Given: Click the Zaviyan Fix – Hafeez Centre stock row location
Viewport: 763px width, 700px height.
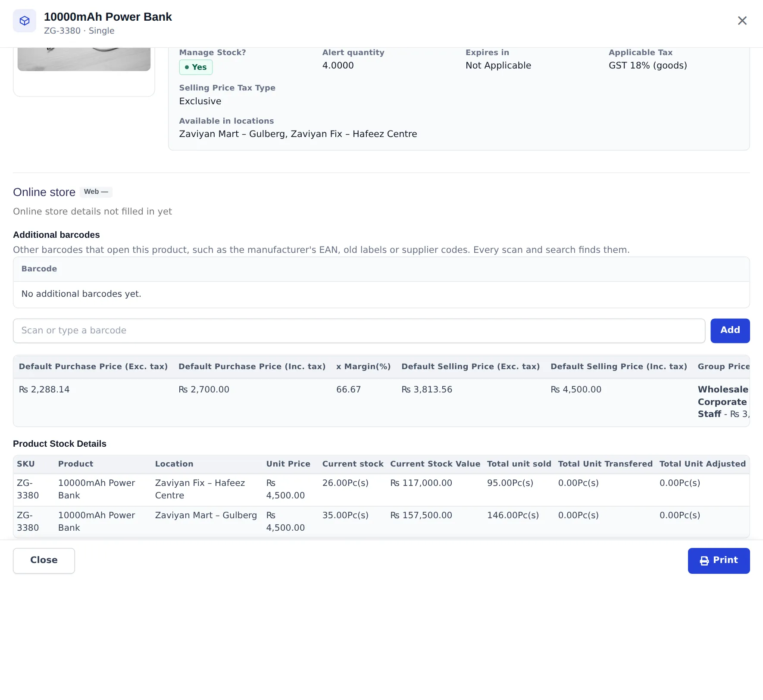Looking at the screenshot, I should (x=200, y=489).
